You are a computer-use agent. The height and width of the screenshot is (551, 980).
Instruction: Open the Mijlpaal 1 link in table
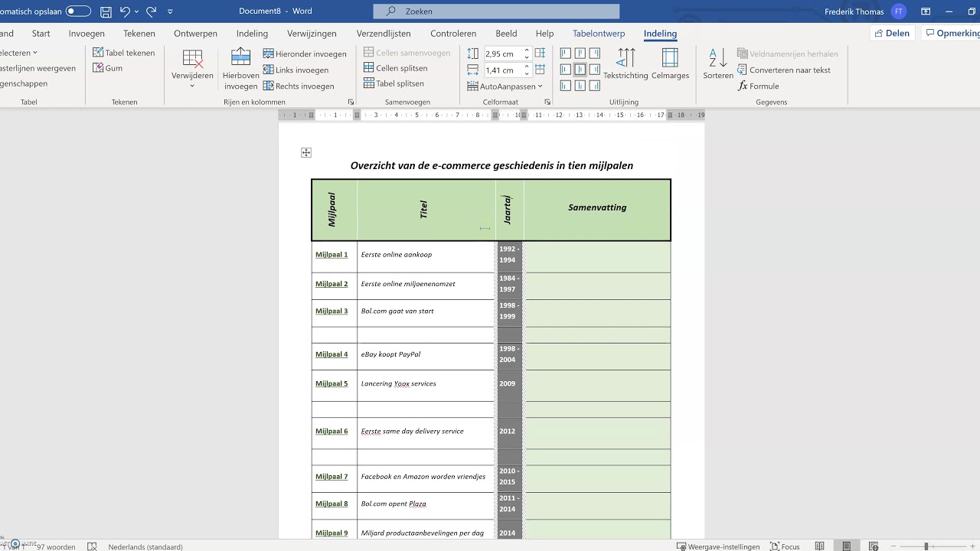(x=332, y=254)
